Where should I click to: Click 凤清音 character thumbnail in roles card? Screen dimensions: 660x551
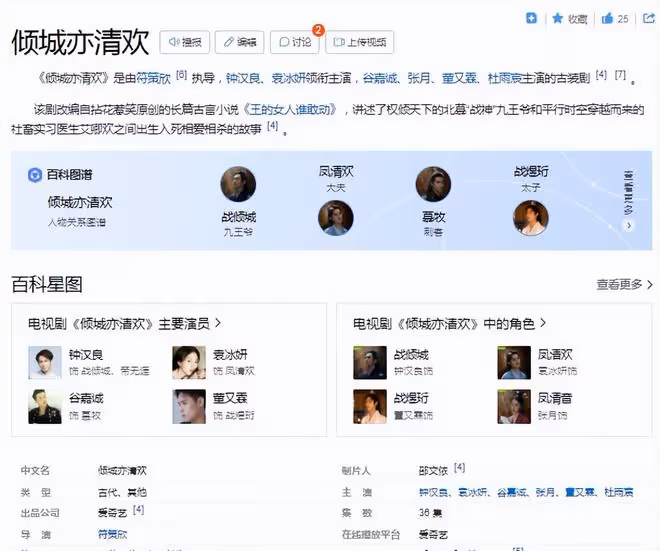coord(514,407)
